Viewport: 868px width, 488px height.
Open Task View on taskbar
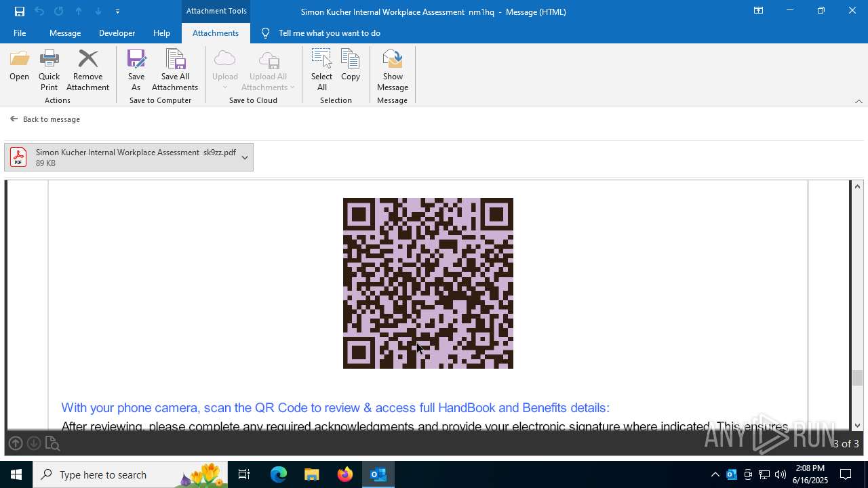[x=244, y=474]
